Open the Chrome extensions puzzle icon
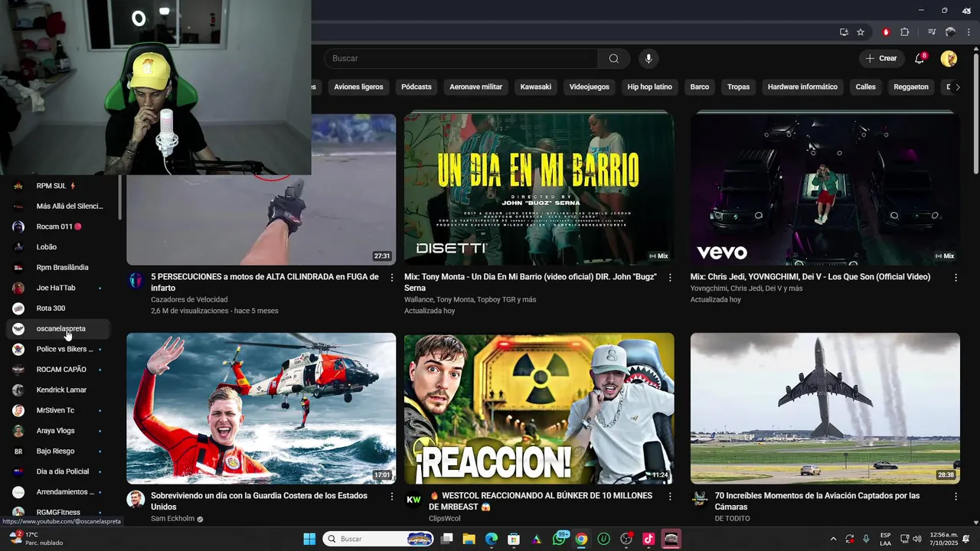The height and width of the screenshot is (551, 980). coord(905,32)
